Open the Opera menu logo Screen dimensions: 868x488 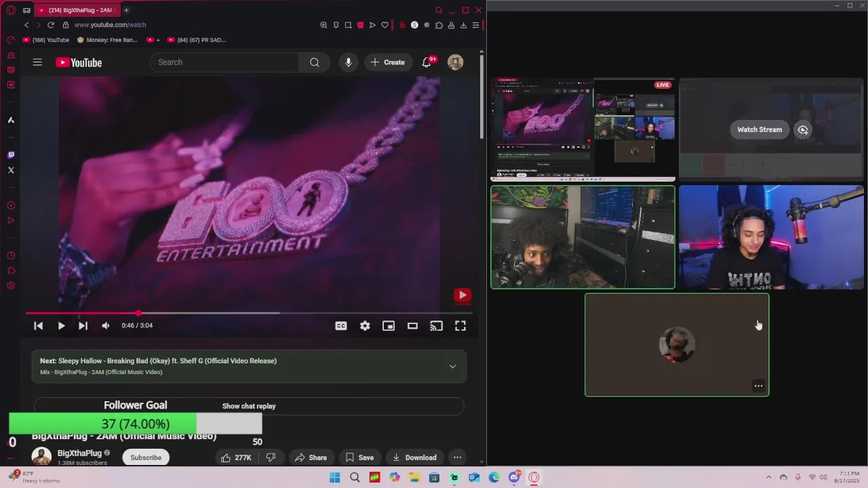[11, 10]
